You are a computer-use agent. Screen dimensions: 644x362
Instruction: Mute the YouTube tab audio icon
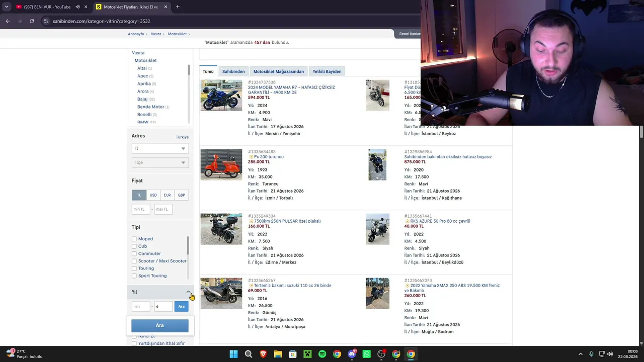pyautogui.click(x=77, y=7)
